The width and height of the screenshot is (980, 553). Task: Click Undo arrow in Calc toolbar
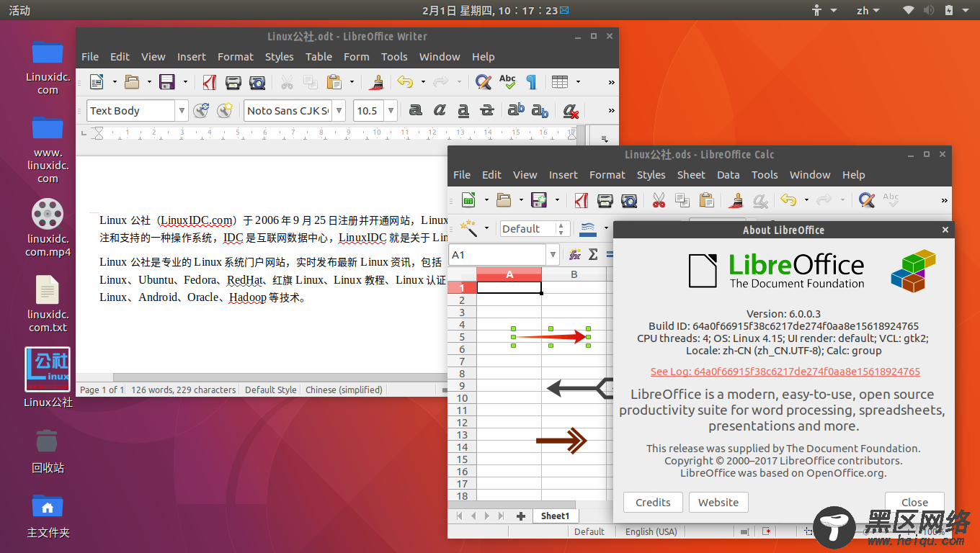(x=789, y=200)
